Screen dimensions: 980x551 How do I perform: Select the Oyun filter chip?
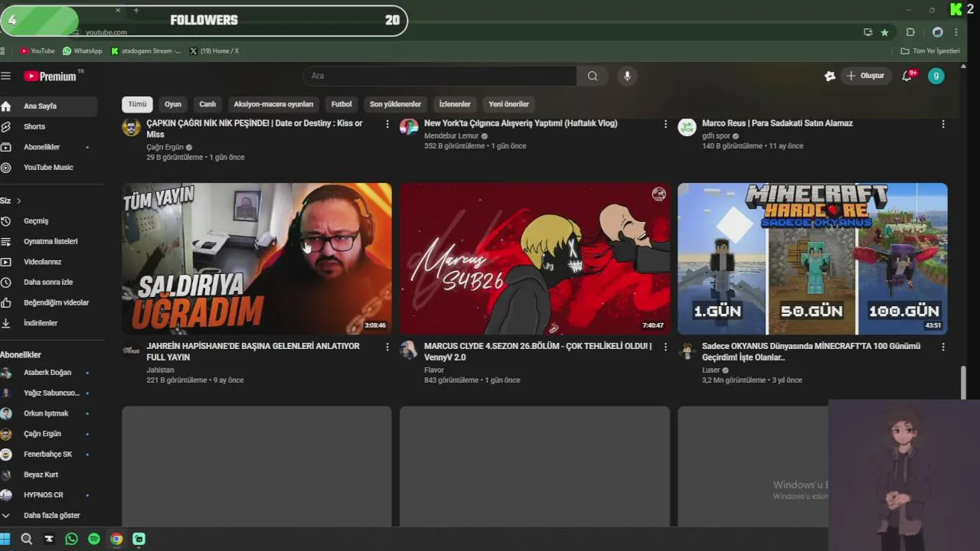tap(173, 104)
